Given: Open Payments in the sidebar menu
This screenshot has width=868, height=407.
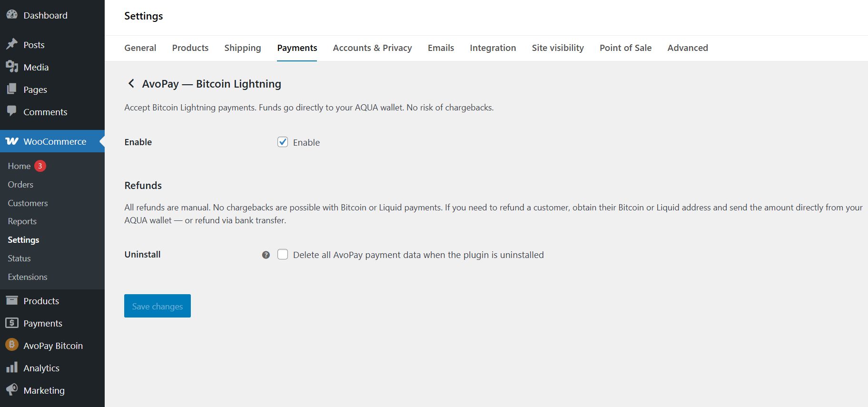Looking at the screenshot, I should [x=52, y=323].
